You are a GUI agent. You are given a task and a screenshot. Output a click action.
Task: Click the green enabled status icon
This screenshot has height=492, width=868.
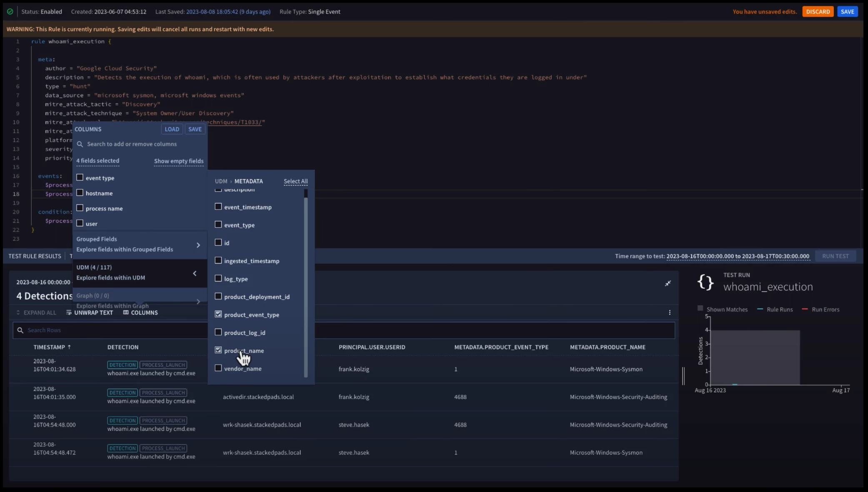10,12
